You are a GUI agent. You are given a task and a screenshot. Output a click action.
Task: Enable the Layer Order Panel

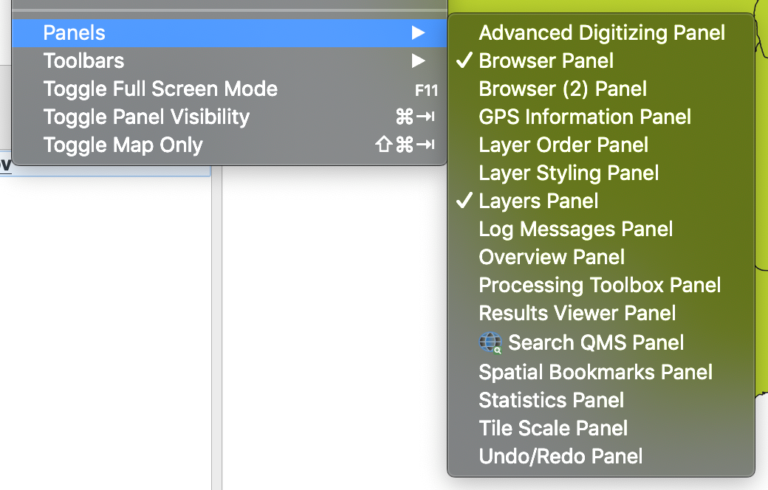601,145
